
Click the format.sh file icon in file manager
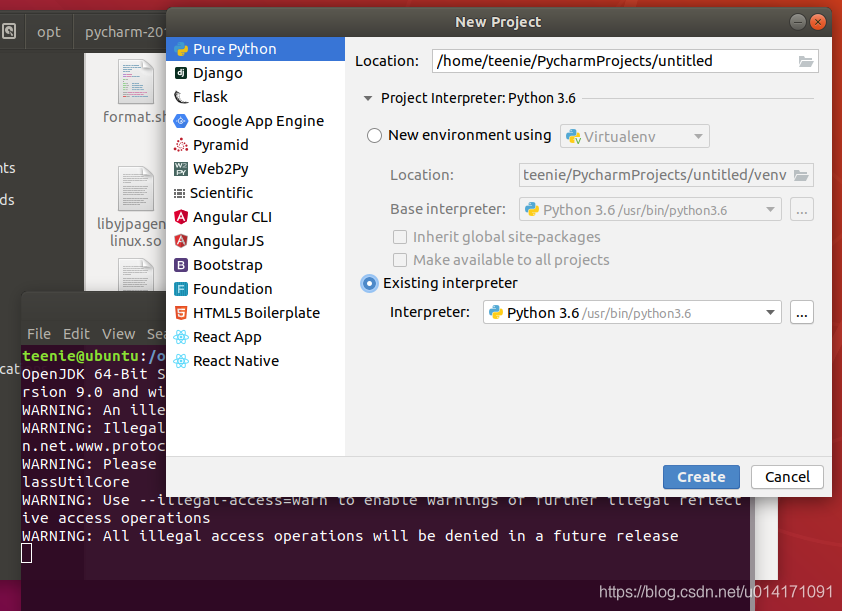tap(136, 82)
